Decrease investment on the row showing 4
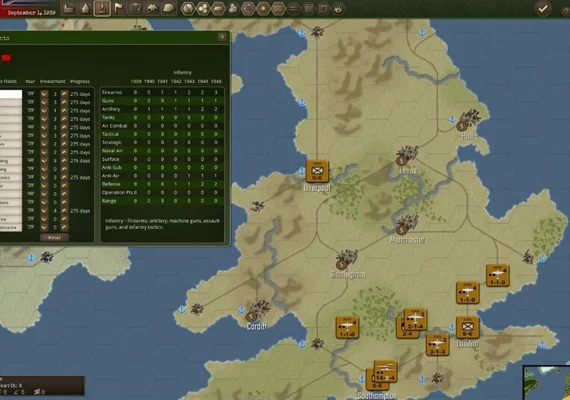 tap(44, 211)
